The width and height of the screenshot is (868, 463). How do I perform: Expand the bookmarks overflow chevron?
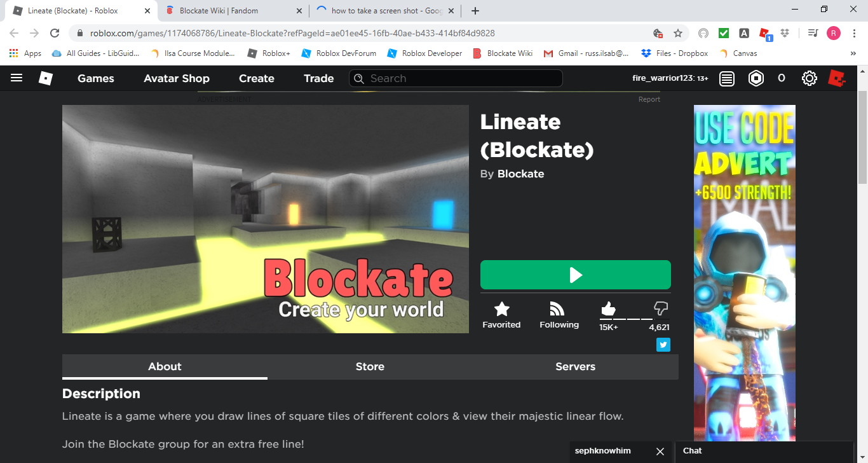point(853,53)
